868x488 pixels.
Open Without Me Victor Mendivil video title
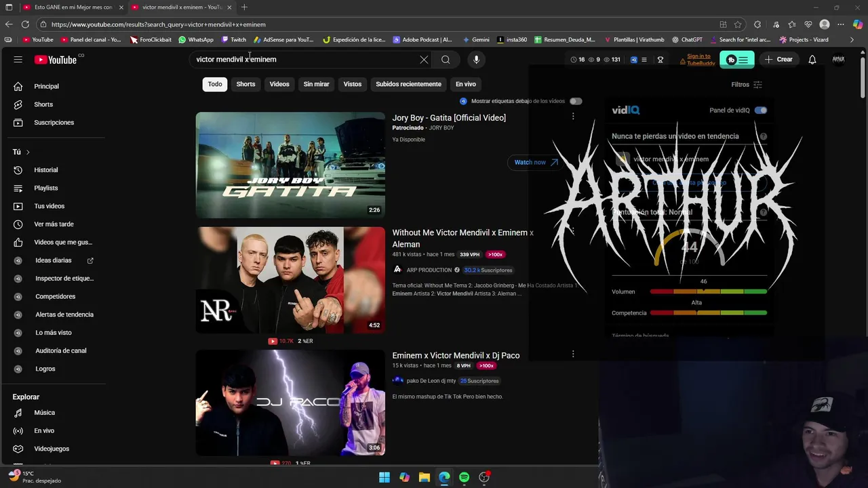pos(462,239)
